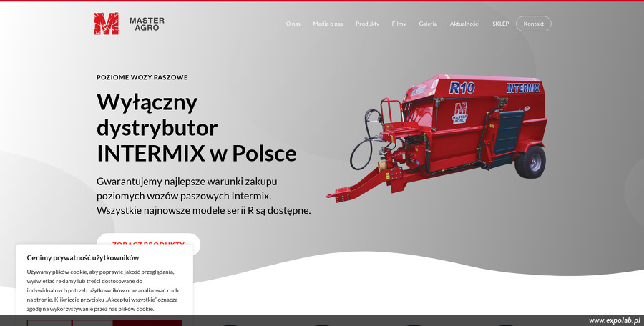Click the Kontakt button
Image resolution: width=644 pixels, height=326 pixels.
tap(534, 24)
